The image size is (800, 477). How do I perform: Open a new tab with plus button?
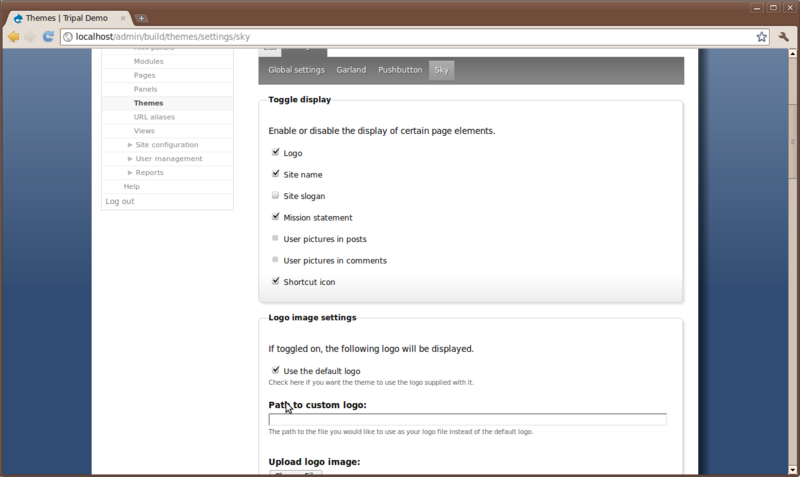pyautogui.click(x=141, y=18)
